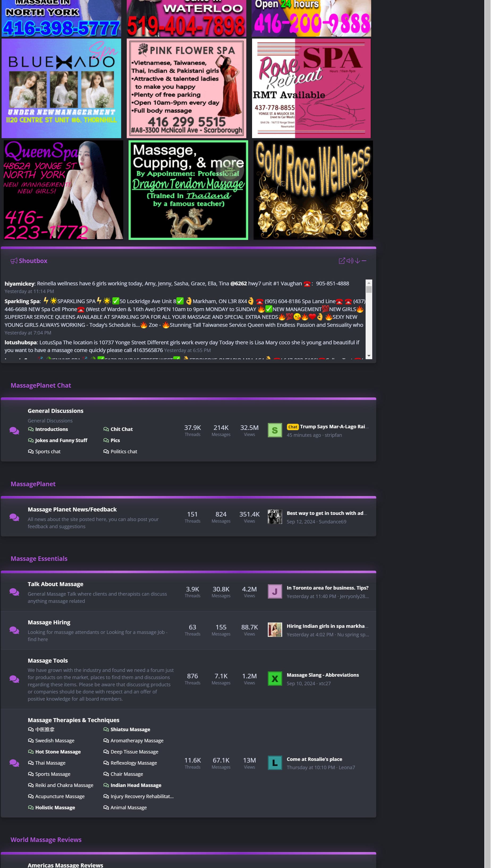
Task: Click stripfan's green S avatar
Action: click(x=274, y=430)
